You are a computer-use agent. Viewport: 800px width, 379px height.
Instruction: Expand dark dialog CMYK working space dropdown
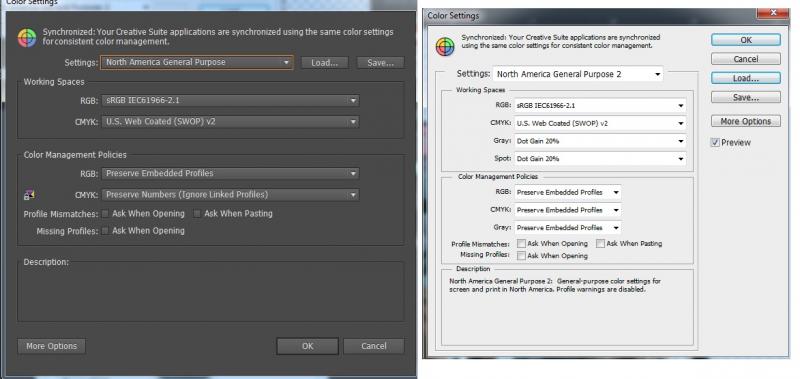[230, 122]
